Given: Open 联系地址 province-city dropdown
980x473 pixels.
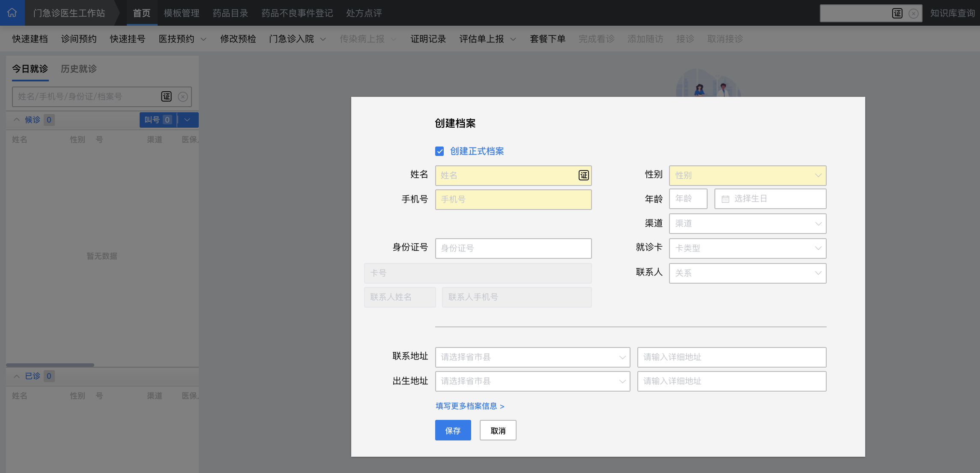Looking at the screenshot, I should (x=532, y=357).
